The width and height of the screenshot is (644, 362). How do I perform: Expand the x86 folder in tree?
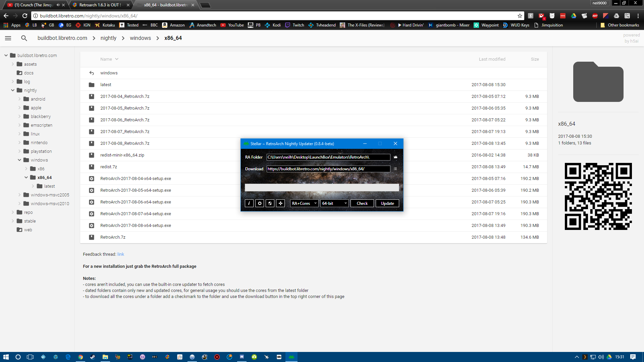(26, 169)
